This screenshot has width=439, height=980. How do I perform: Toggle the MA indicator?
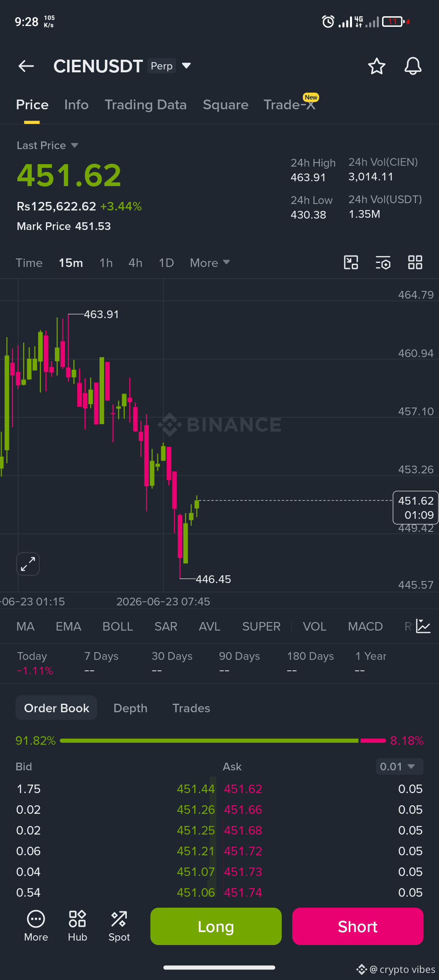tap(26, 627)
